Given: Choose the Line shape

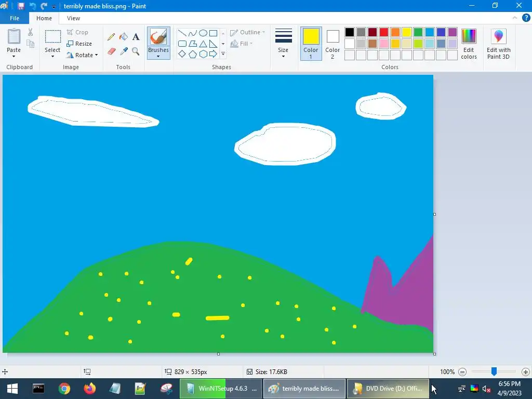Looking at the screenshot, I should coord(182,33).
